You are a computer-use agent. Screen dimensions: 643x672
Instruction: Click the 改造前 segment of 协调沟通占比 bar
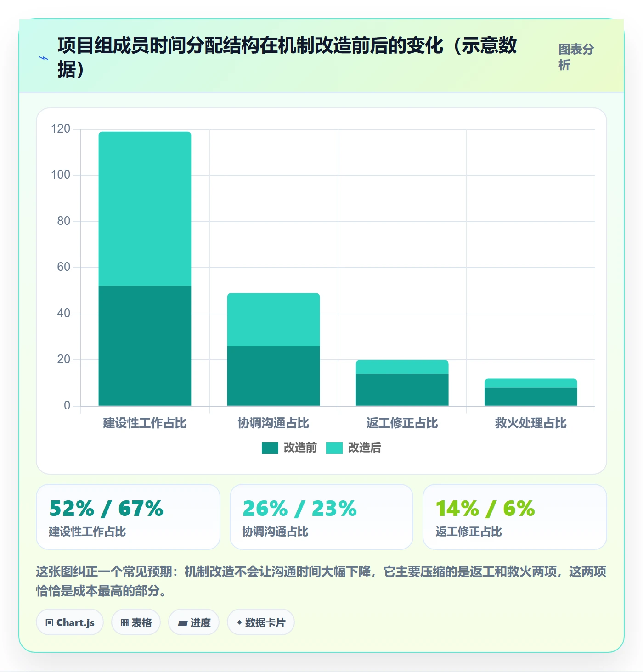point(273,376)
